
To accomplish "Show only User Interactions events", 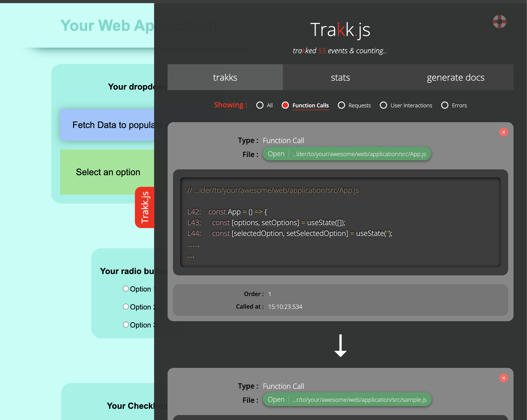I will click(x=383, y=105).
